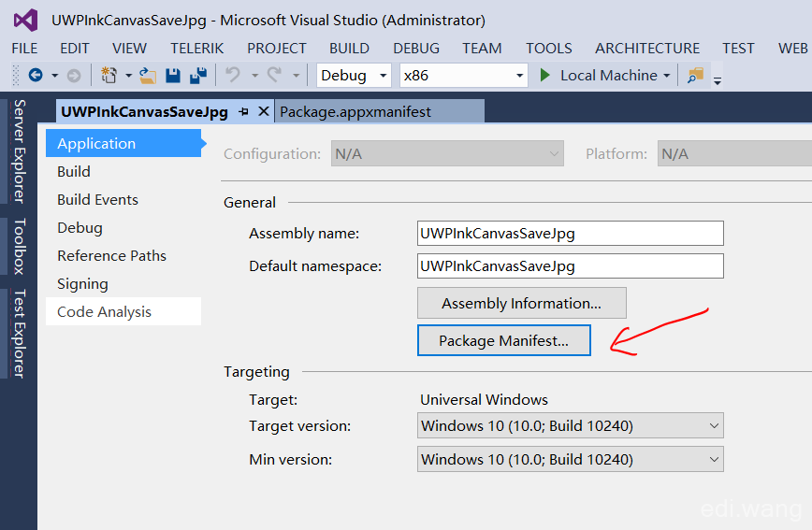Open the Min version dropdown
This screenshot has height=530, width=812.
pyautogui.click(x=570, y=460)
